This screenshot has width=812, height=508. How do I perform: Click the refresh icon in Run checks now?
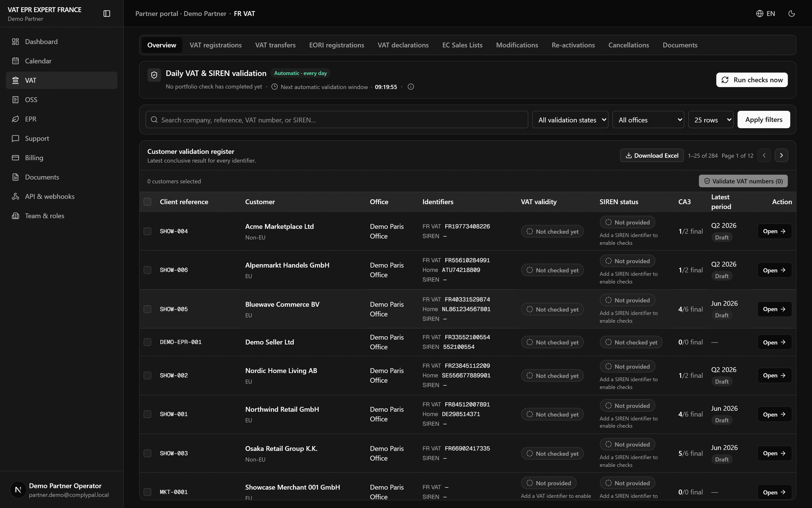(x=725, y=80)
